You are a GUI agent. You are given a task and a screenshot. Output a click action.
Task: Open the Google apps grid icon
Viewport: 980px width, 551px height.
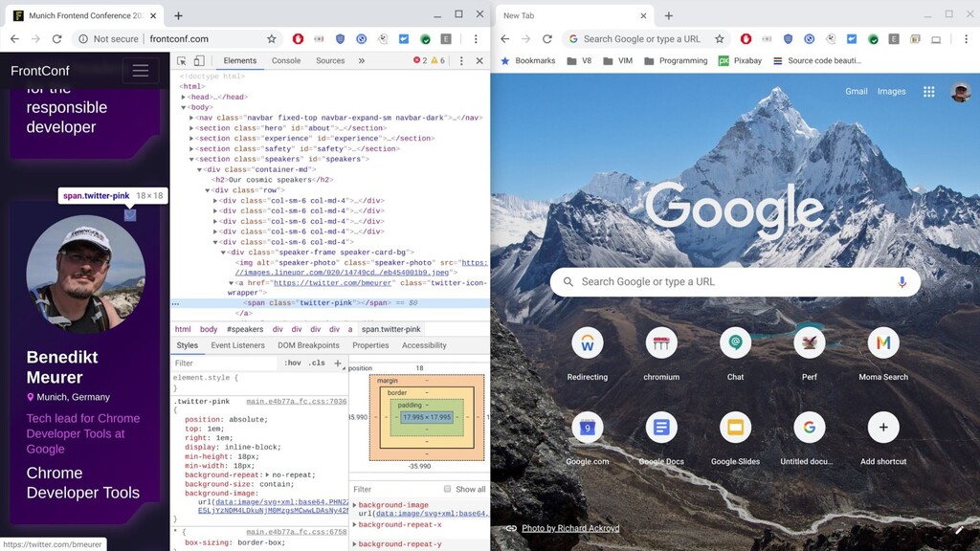[x=928, y=92]
